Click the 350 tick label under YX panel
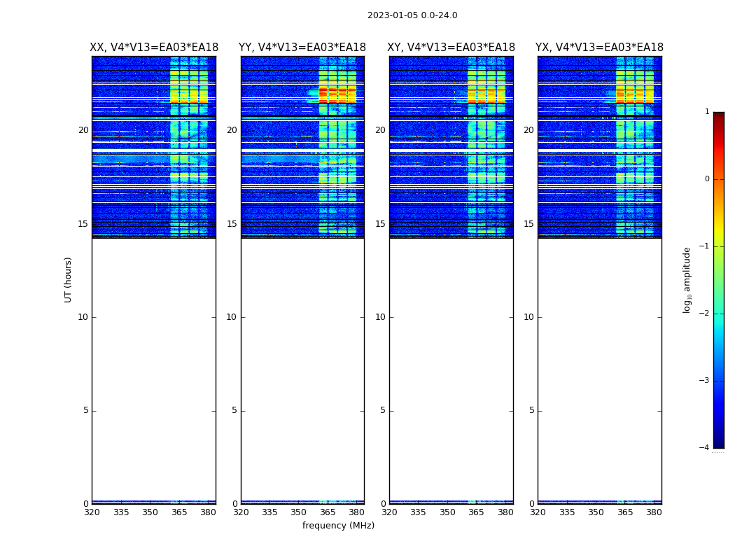This screenshot has width=735, height=560. pyautogui.click(x=596, y=512)
